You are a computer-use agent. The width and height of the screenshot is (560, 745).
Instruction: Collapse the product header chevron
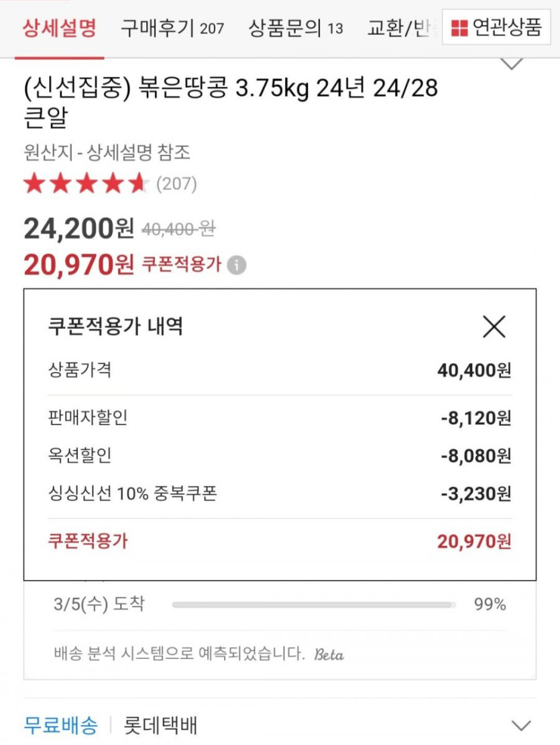(x=512, y=64)
